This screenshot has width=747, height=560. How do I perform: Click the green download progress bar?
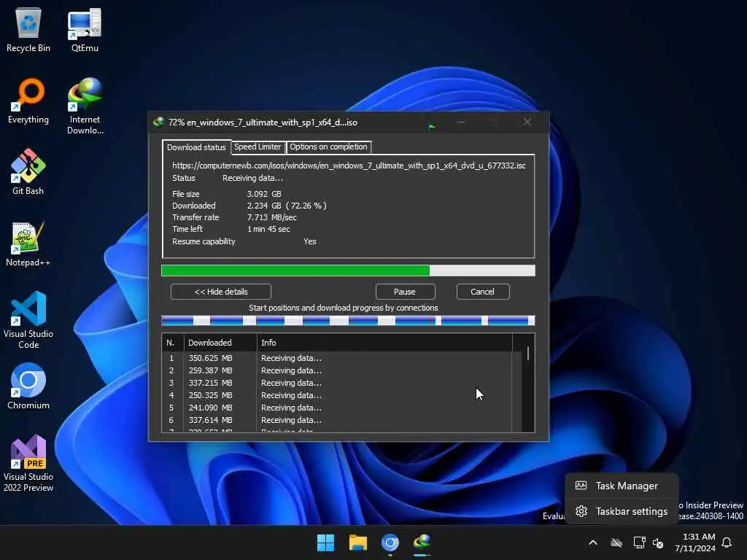348,271
